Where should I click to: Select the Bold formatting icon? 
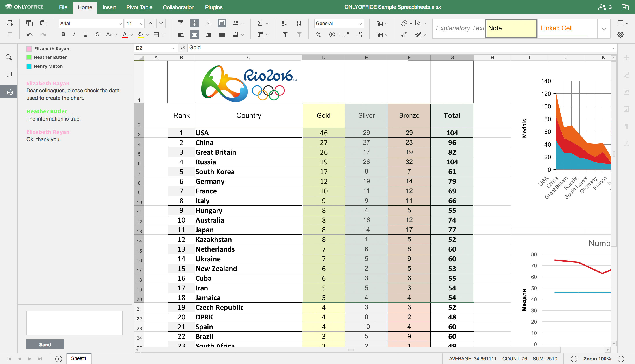pyautogui.click(x=63, y=34)
